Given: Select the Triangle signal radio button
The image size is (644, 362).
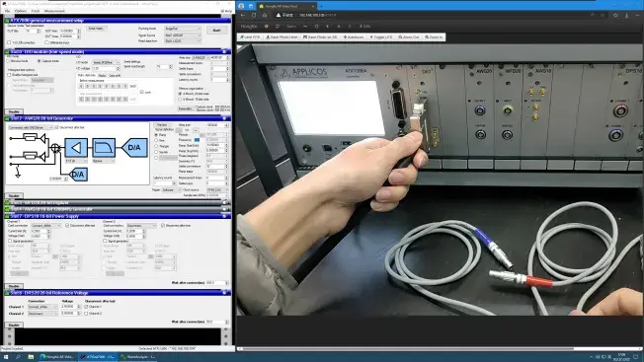Looking at the screenshot, I should click(156, 146).
